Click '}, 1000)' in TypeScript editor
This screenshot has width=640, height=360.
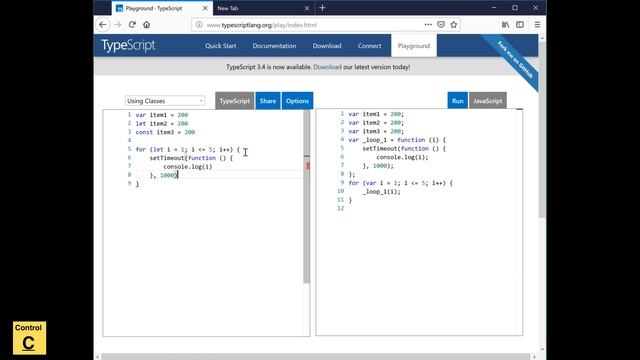(164, 175)
